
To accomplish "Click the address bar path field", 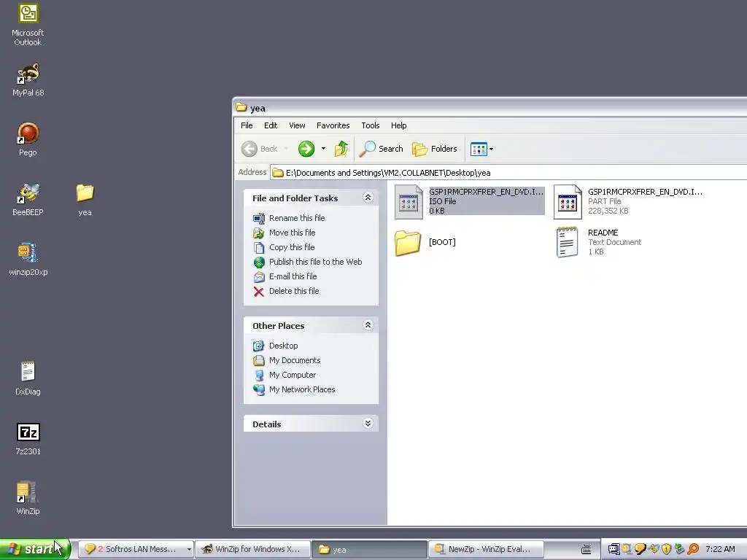I will coord(508,172).
